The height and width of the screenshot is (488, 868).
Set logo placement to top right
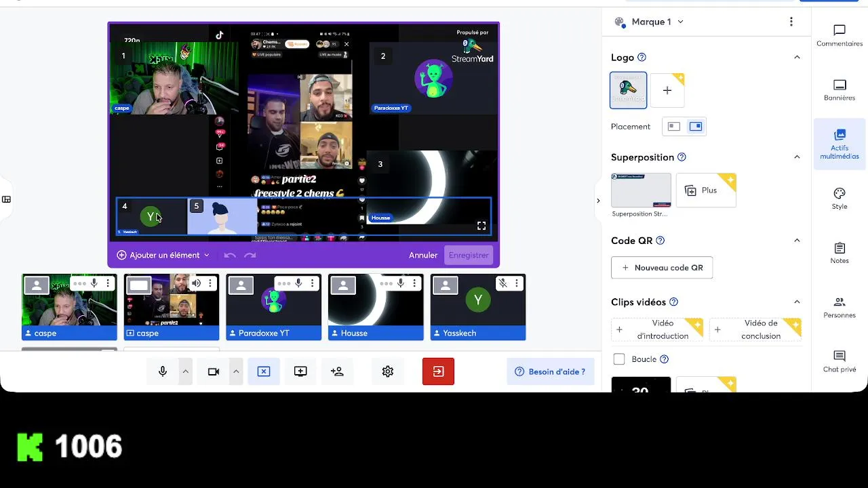tap(696, 127)
